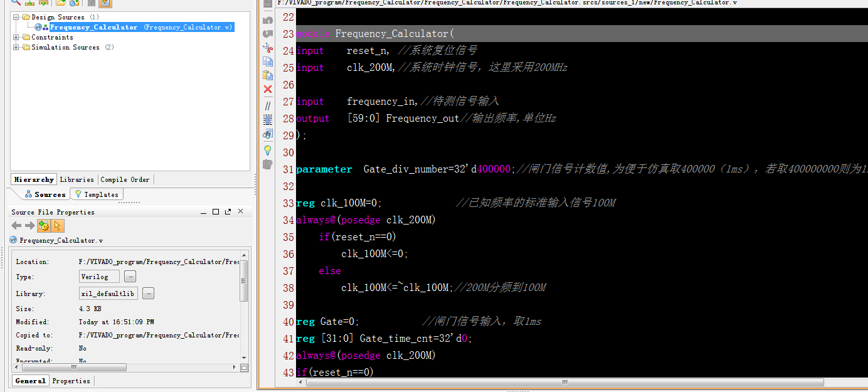This screenshot has width=868, height=392.
Task: Toggle the highlighted rightmost Sources toolbar button
Action: coord(105,3)
